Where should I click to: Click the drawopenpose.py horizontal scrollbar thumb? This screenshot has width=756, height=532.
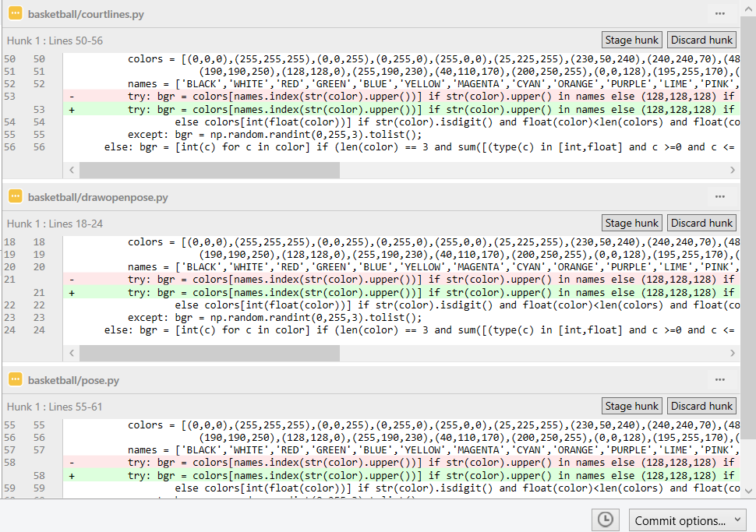pos(210,353)
